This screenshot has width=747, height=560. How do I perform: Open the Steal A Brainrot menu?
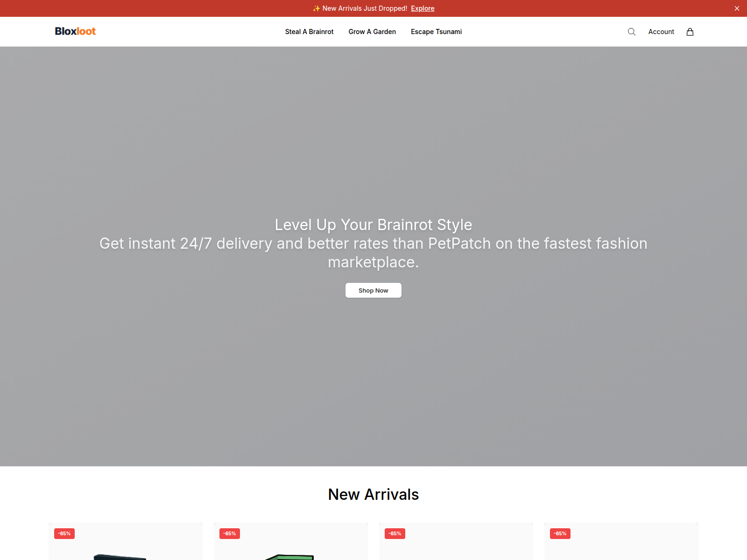tap(310, 32)
